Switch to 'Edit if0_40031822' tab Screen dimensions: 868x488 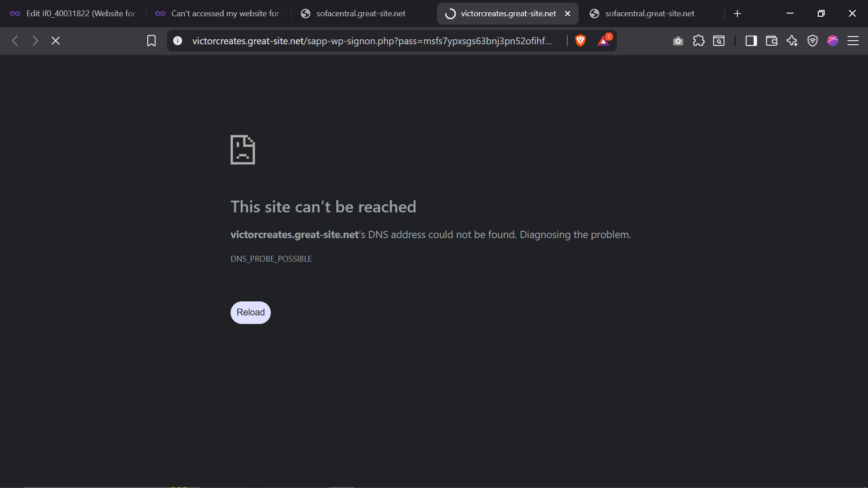tap(73, 14)
